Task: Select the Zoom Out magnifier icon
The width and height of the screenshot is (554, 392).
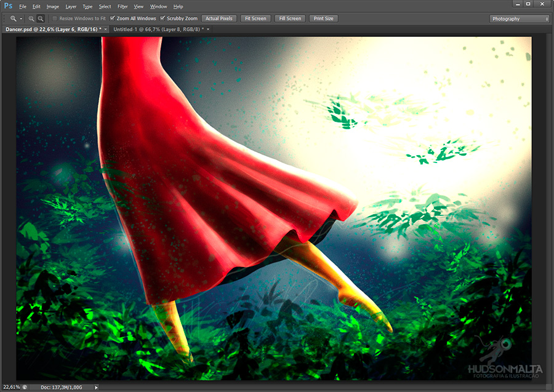Action: [41, 18]
